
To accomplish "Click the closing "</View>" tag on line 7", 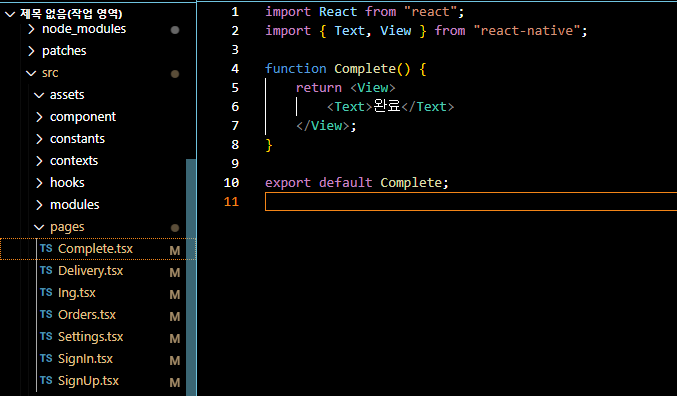I will pyautogui.click(x=323, y=126).
